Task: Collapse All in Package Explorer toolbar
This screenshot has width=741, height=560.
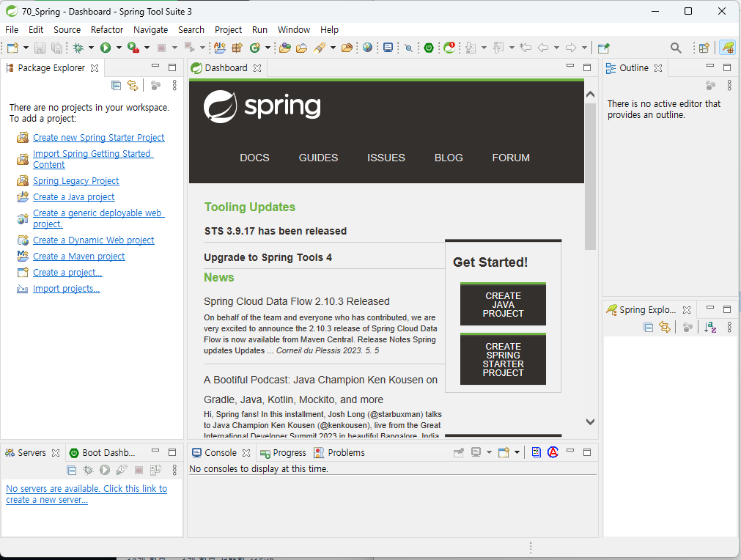Action: [x=116, y=85]
